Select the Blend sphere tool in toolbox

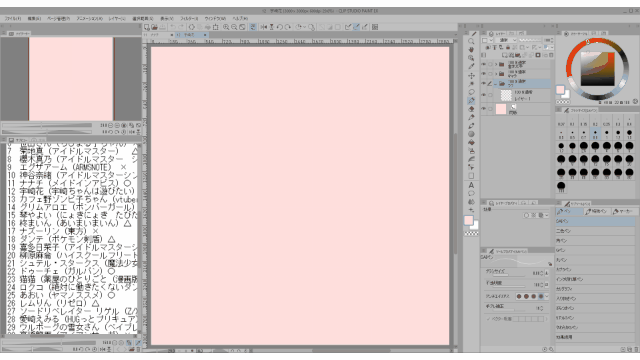471,134
